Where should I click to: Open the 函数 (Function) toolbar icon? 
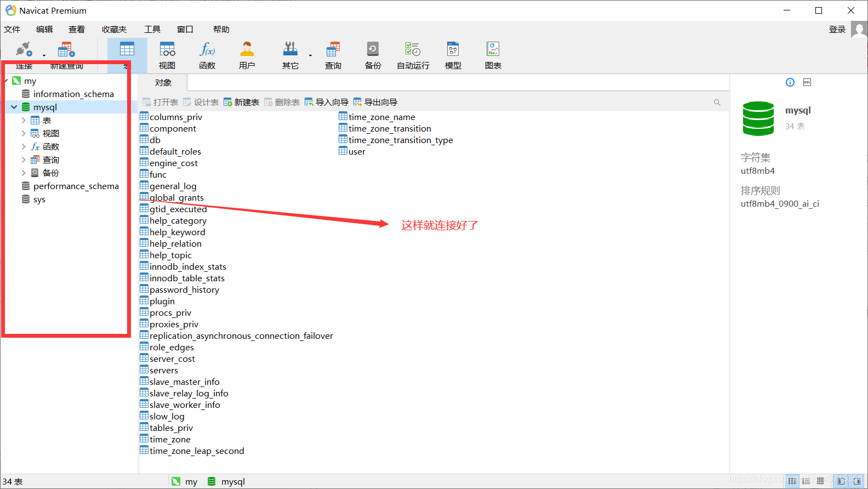[207, 49]
